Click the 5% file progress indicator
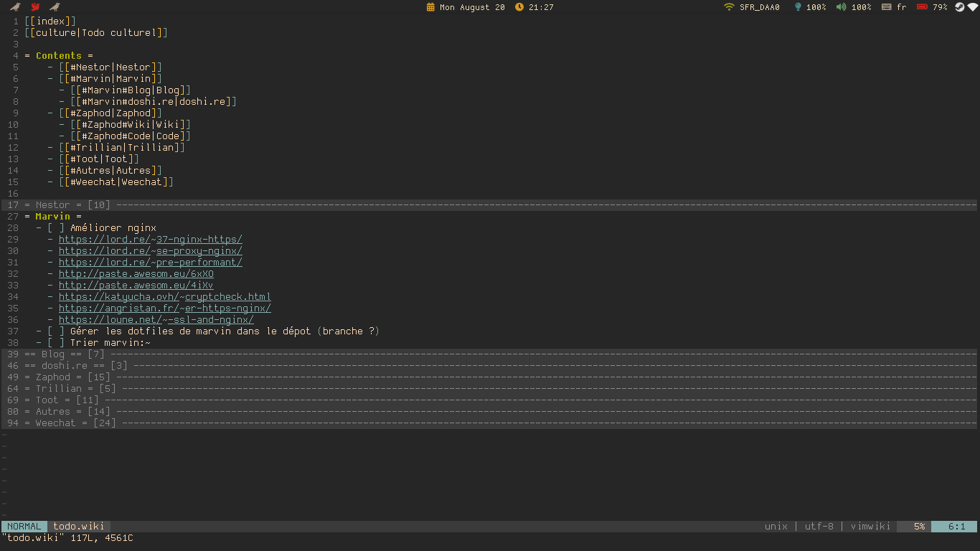Viewport: 980px width, 551px height. click(x=918, y=526)
